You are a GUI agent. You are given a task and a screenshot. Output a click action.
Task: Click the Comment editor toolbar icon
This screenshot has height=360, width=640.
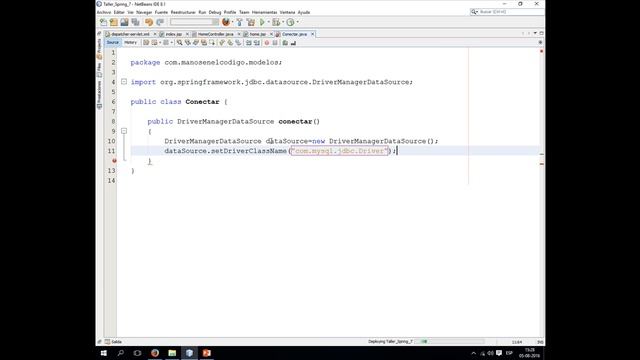pos(285,42)
